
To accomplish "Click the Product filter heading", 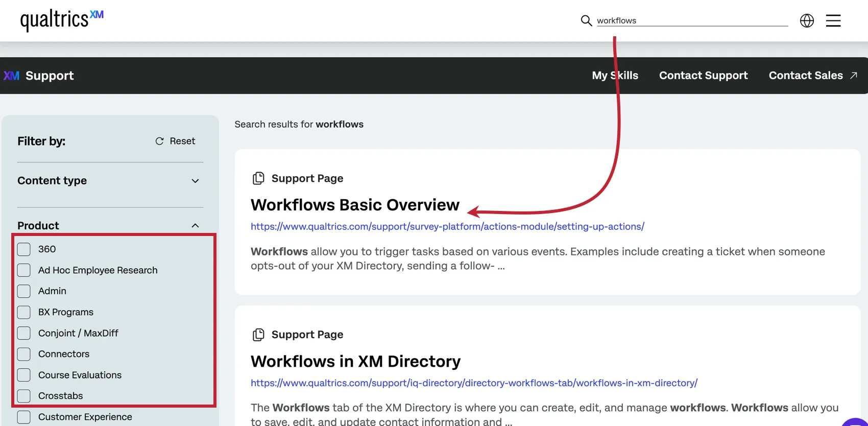I will [x=38, y=226].
